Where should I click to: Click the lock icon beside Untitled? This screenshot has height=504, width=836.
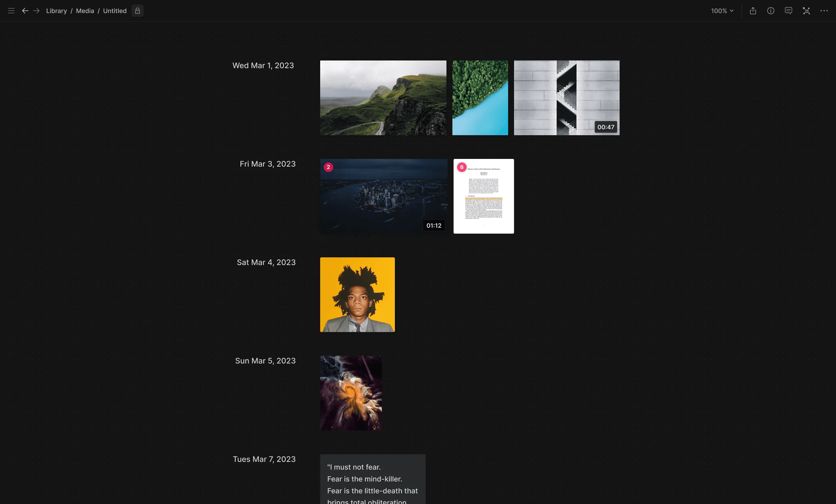click(138, 11)
